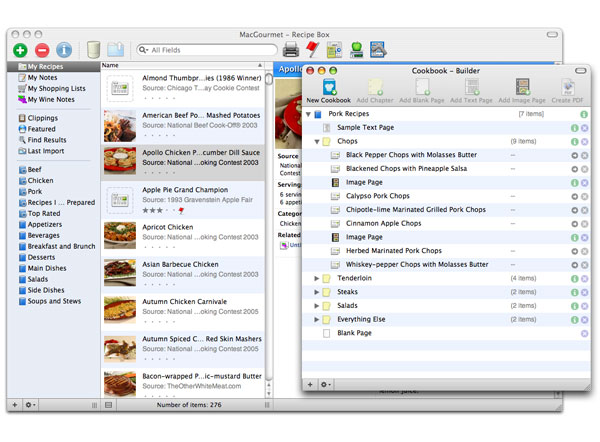Click remove icon on Sample Text Page row
Screen dimensions: 600x442
click(x=584, y=128)
